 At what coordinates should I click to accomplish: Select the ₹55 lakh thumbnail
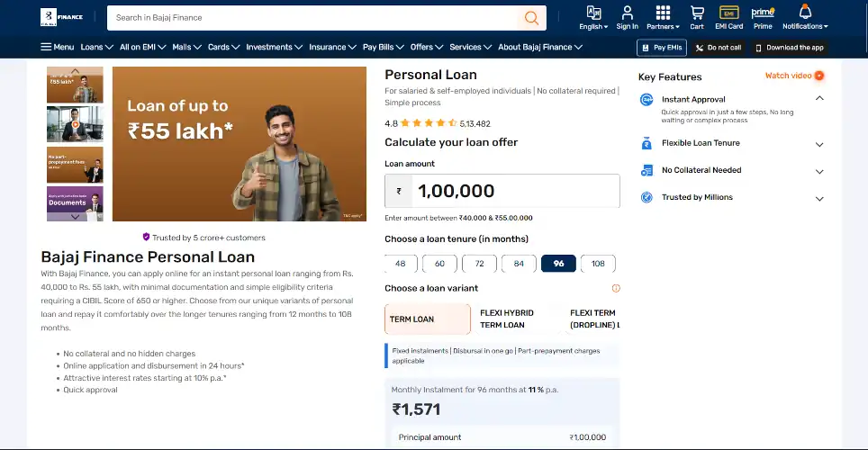tap(75, 85)
